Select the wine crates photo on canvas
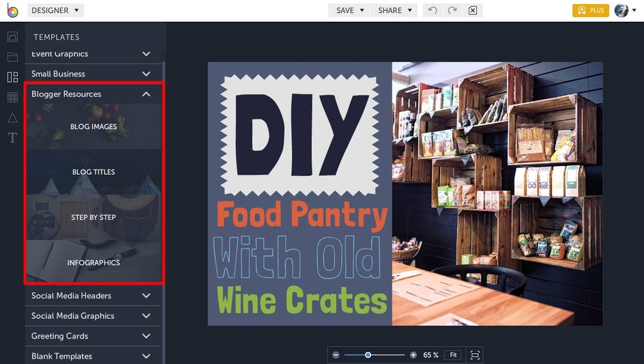 coord(497,194)
